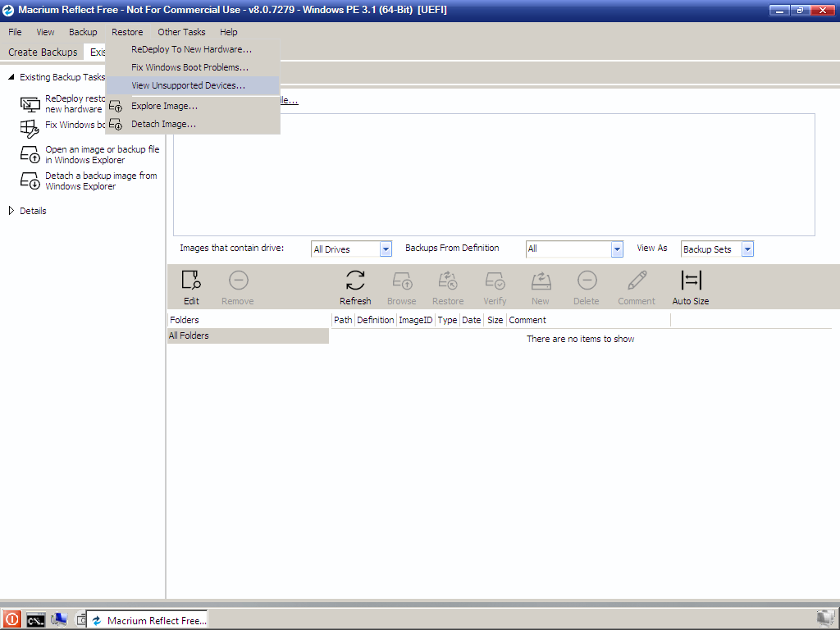Image resolution: width=840 pixels, height=630 pixels.
Task: Sort by the ImageID column header
Action: coord(415,320)
